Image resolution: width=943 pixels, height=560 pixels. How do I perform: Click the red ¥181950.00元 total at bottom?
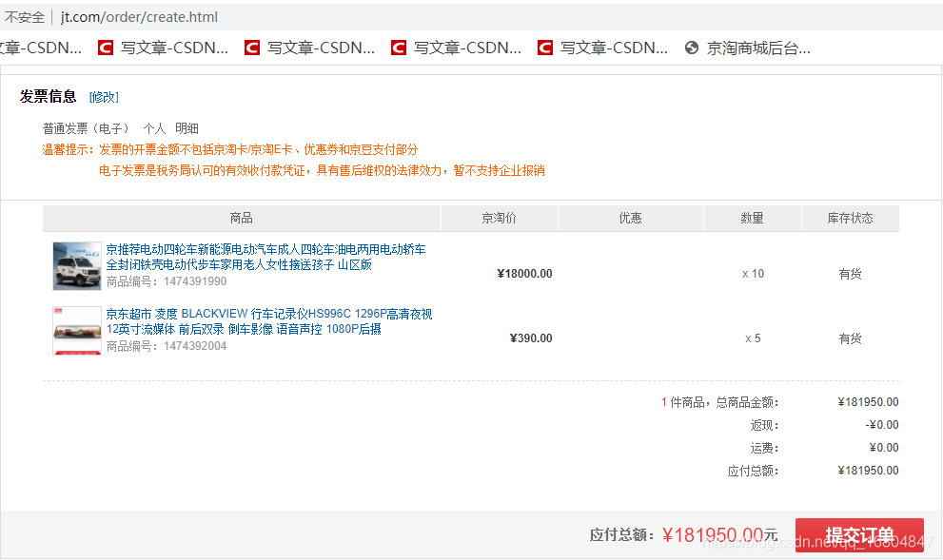(x=720, y=534)
